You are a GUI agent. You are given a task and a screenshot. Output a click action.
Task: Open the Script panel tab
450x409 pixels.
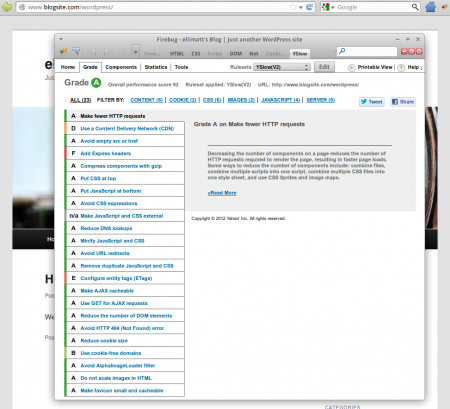[215, 54]
